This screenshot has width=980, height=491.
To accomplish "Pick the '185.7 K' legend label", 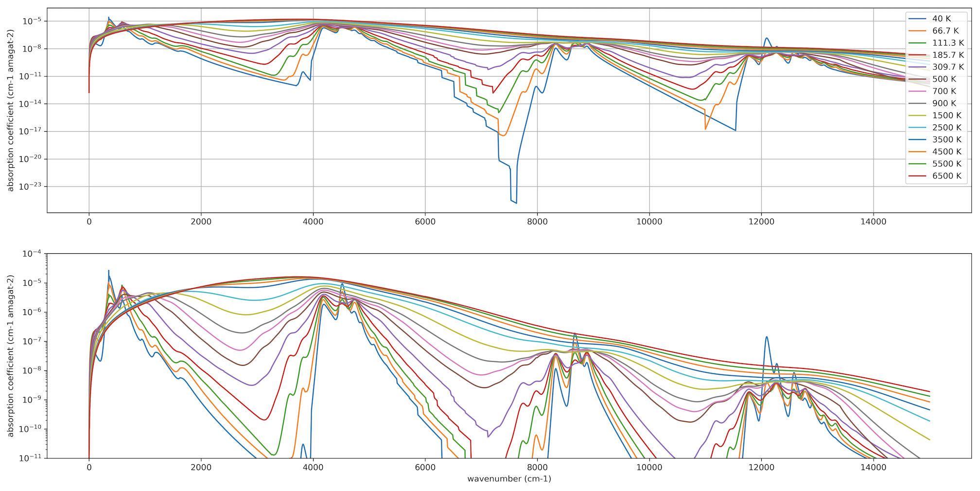I will pos(948,55).
